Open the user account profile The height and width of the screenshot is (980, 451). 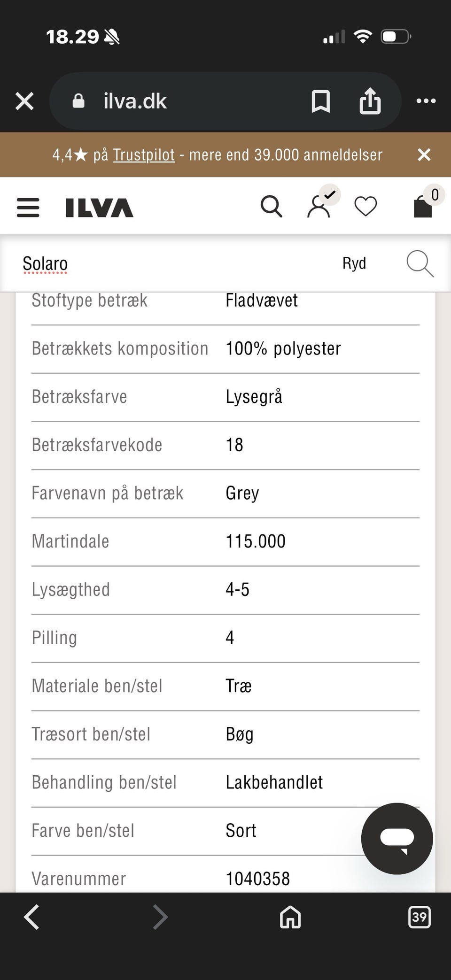(319, 207)
